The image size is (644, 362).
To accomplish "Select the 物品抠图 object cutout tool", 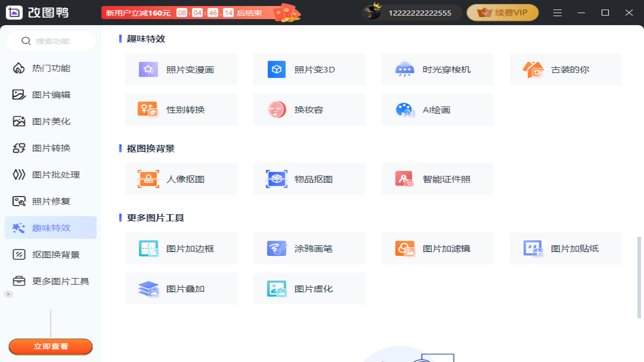I will point(309,178).
